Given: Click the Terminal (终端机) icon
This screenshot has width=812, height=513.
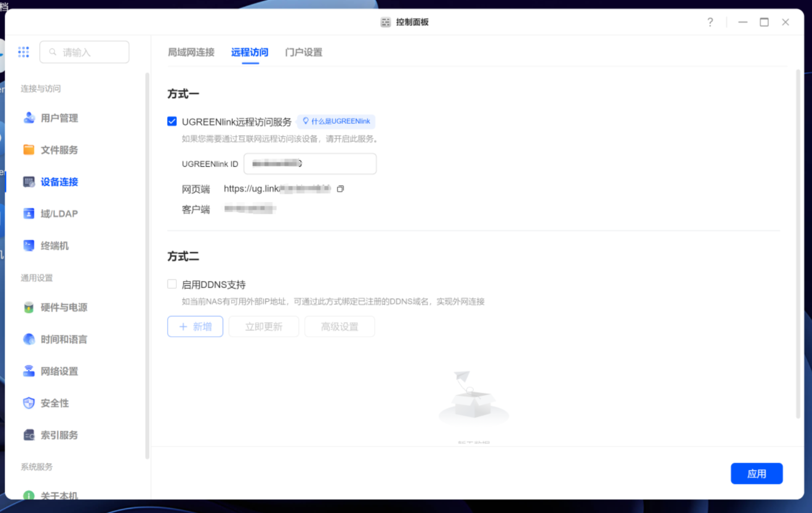Looking at the screenshot, I should point(29,246).
